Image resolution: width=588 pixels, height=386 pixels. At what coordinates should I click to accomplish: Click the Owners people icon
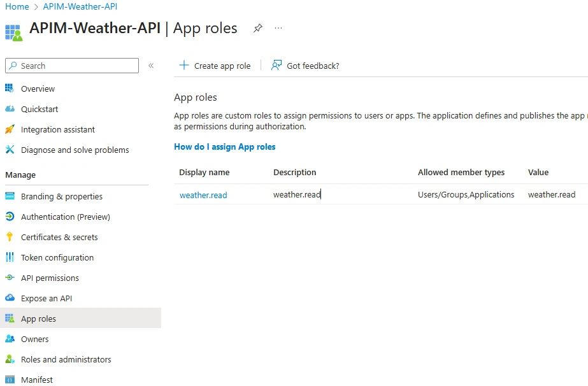point(10,339)
